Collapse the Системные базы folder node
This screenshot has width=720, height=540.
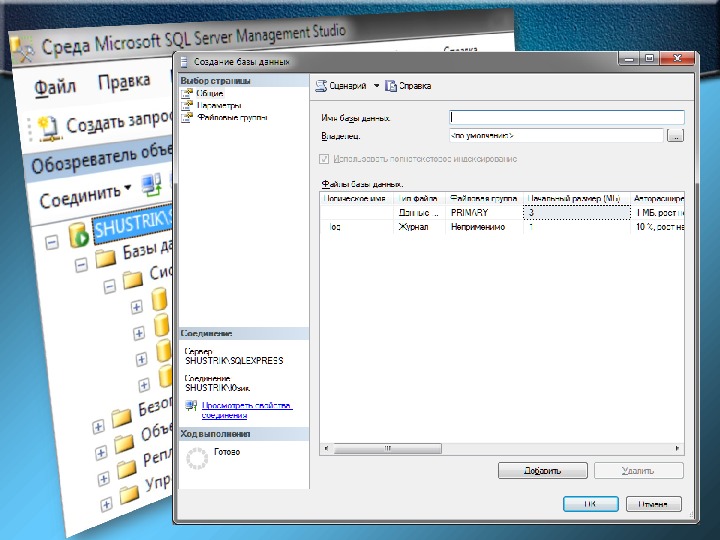click(109, 287)
